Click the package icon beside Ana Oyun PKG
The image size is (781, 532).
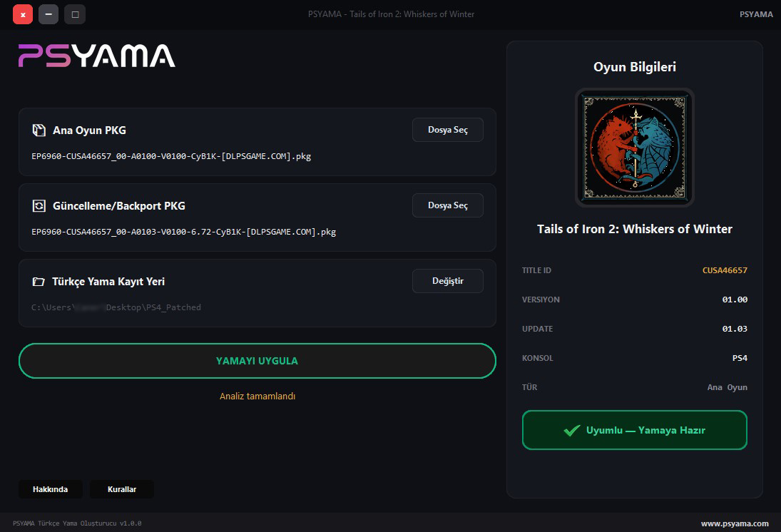(x=39, y=130)
